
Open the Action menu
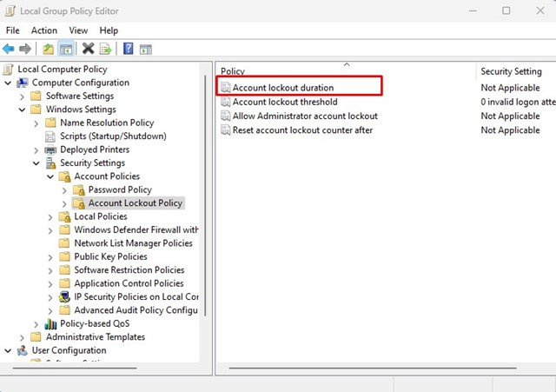(x=43, y=30)
